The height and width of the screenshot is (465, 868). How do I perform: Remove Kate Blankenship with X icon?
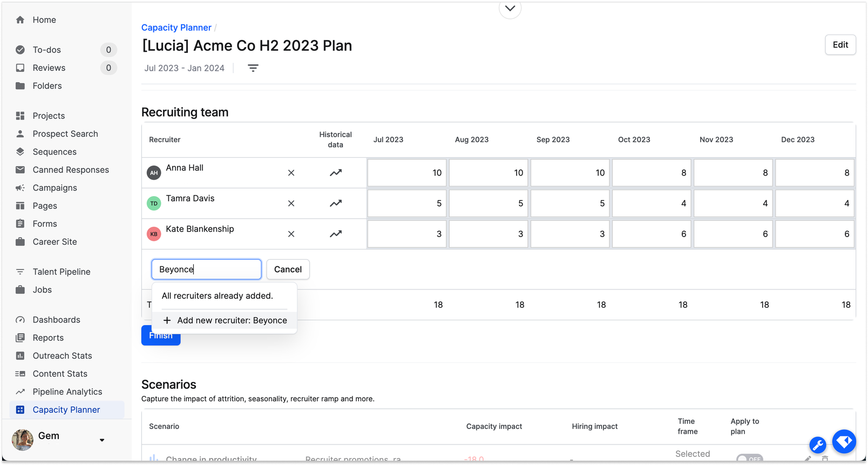click(x=291, y=234)
